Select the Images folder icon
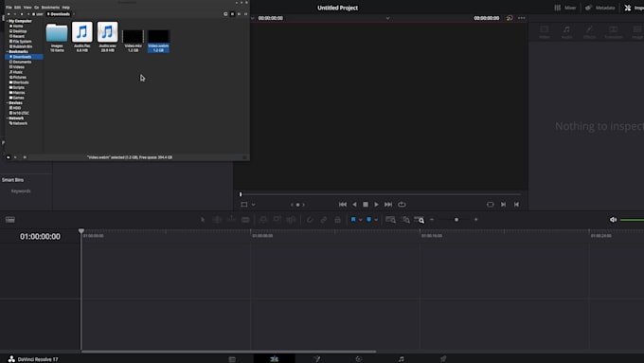 pyautogui.click(x=57, y=33)
